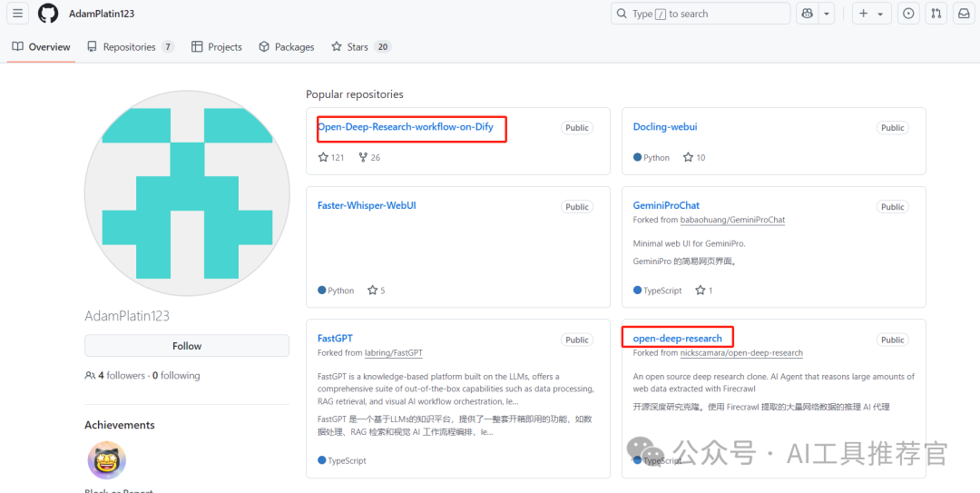Viewport: 980px width, 493px height.
Task: View GeminiProChat's 1 star
Action: (704, 291)
